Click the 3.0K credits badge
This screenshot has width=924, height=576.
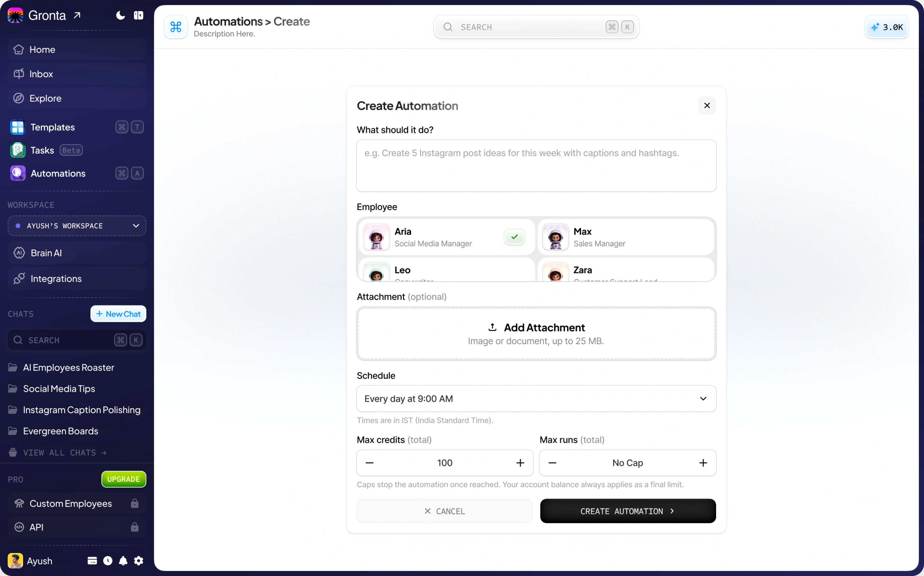pyautogui.click(x=887, y=27)
